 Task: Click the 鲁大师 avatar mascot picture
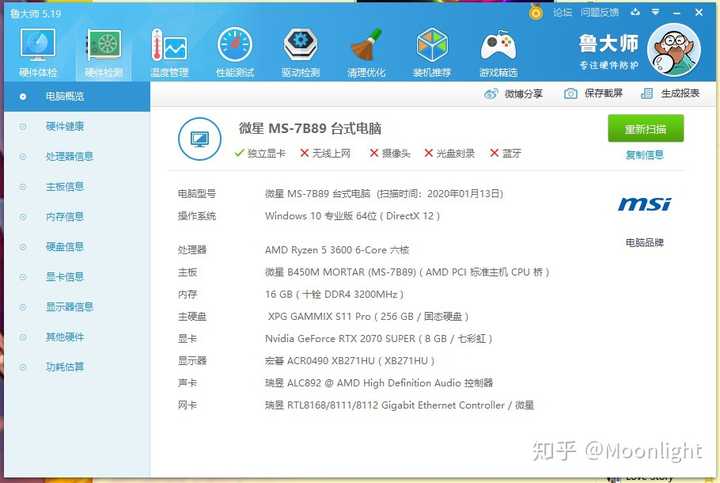click(x=674, y=50)
